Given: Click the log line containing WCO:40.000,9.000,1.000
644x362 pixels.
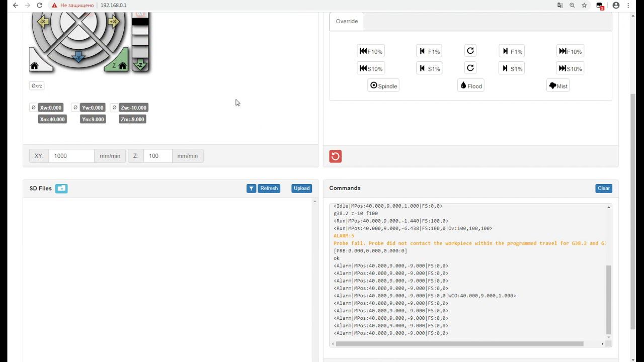Looking at the screenshot, I should click(x=425, y=296).
